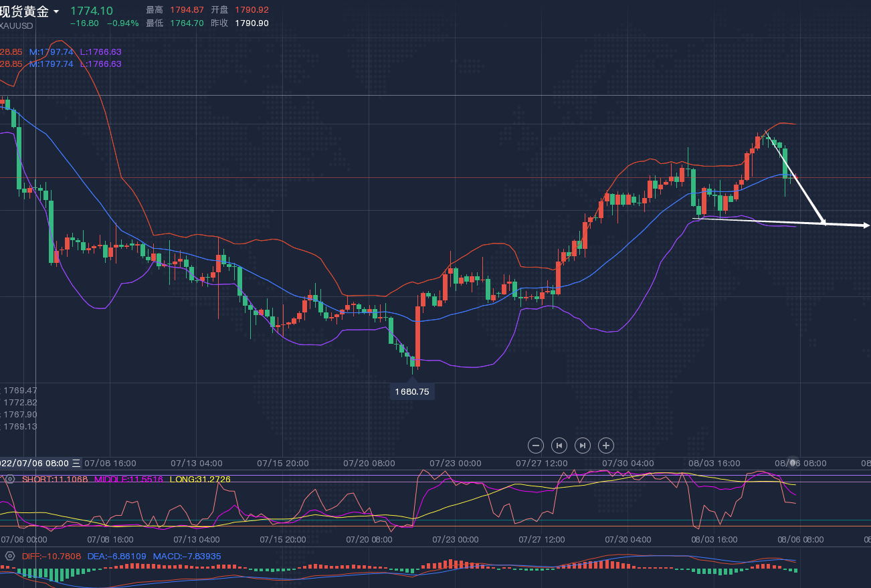
Task: Open settings gear beside DIFF indicator
Action: (x=10, y=557)
